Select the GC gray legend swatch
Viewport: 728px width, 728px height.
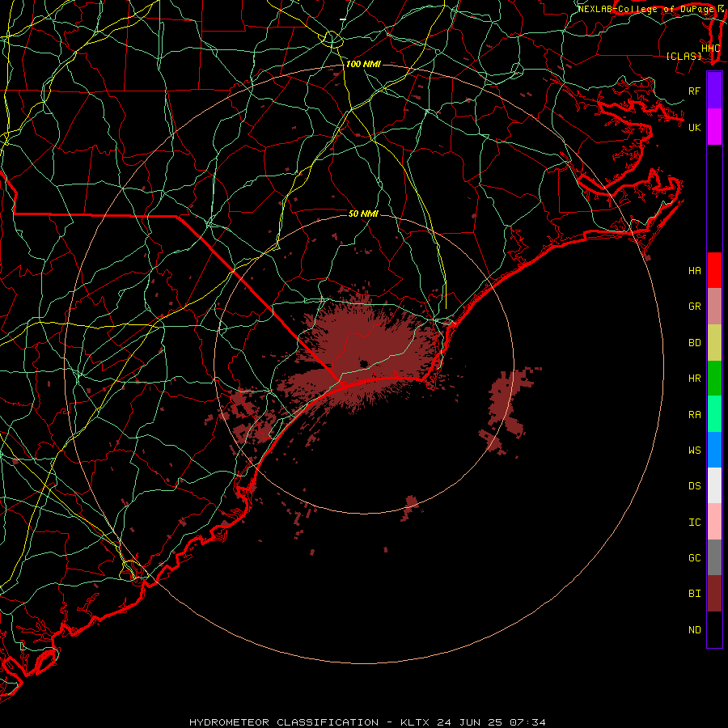[x=714, y=557]
